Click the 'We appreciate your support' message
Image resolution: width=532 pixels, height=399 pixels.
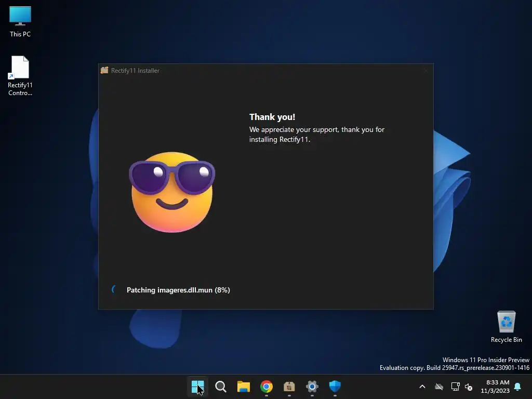(x=317, y=135)
